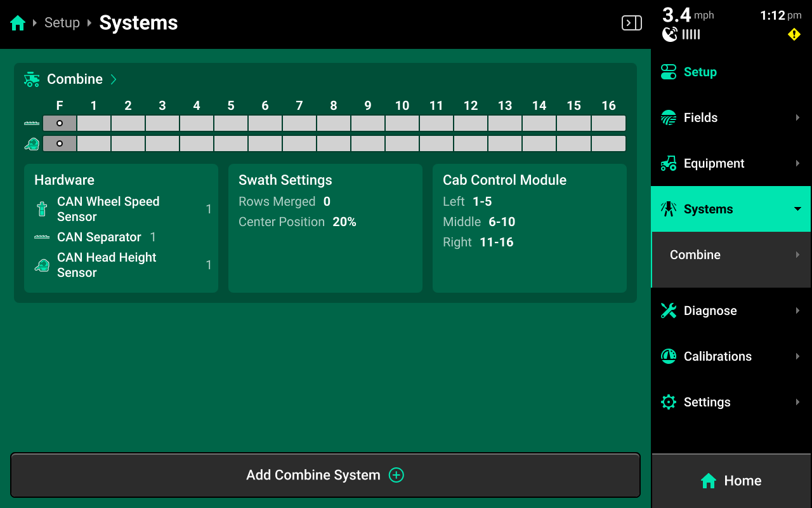
Task: Open the Swath Settings card
Action: pos(325,228)
